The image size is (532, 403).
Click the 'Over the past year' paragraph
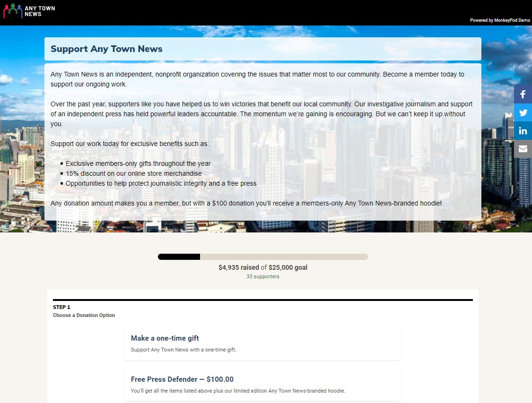(262, 114)
